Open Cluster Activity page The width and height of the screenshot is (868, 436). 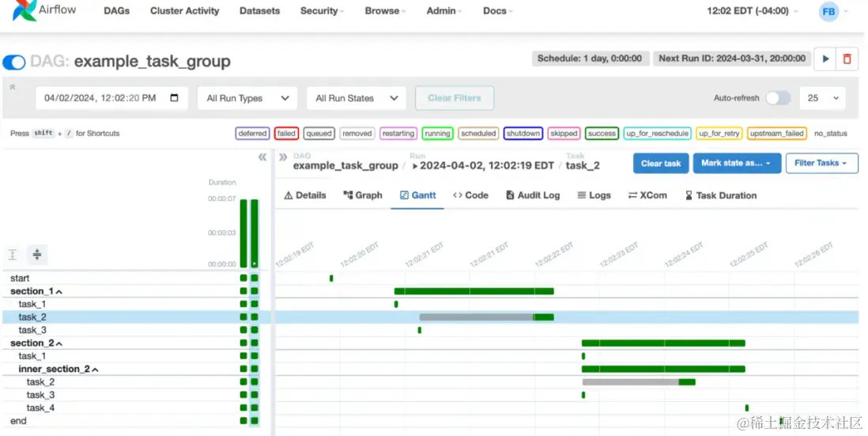(x=184, y=11)
